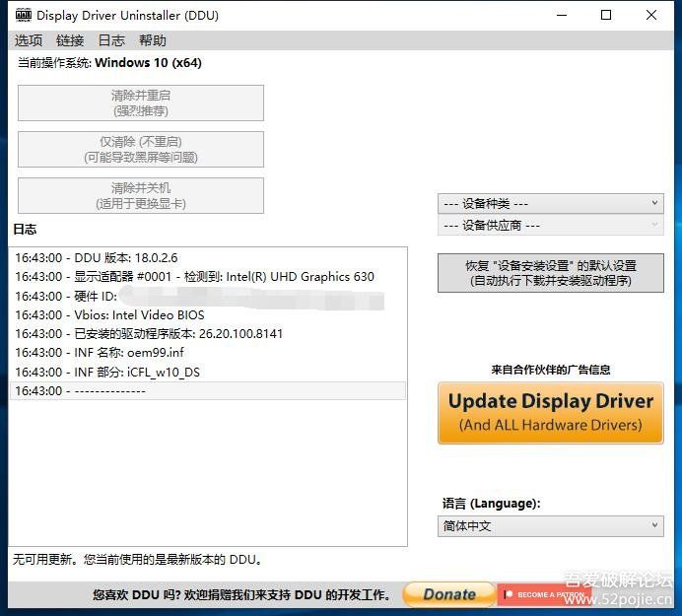This screenshot has height=616, width=682.
Task: Select log line with driver version 26.20.100.8141
Action: coord(208,334)
